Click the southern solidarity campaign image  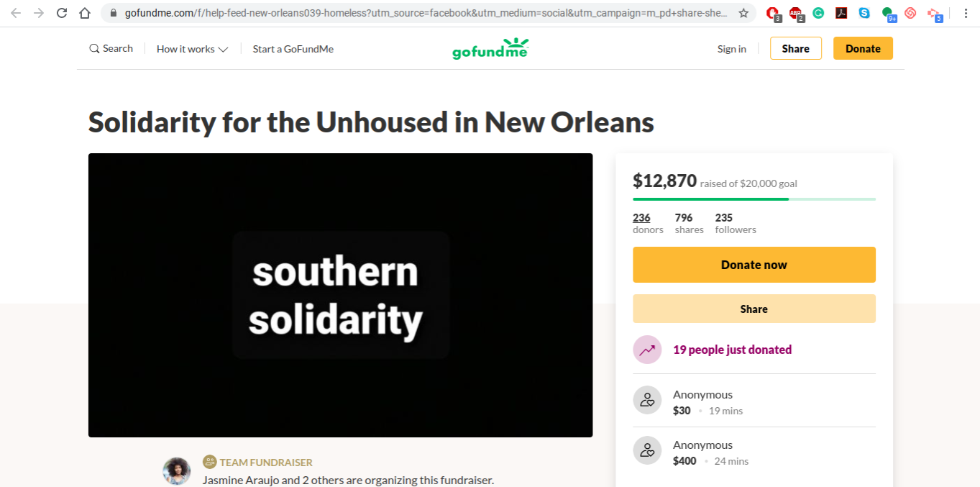coord(340,295)
